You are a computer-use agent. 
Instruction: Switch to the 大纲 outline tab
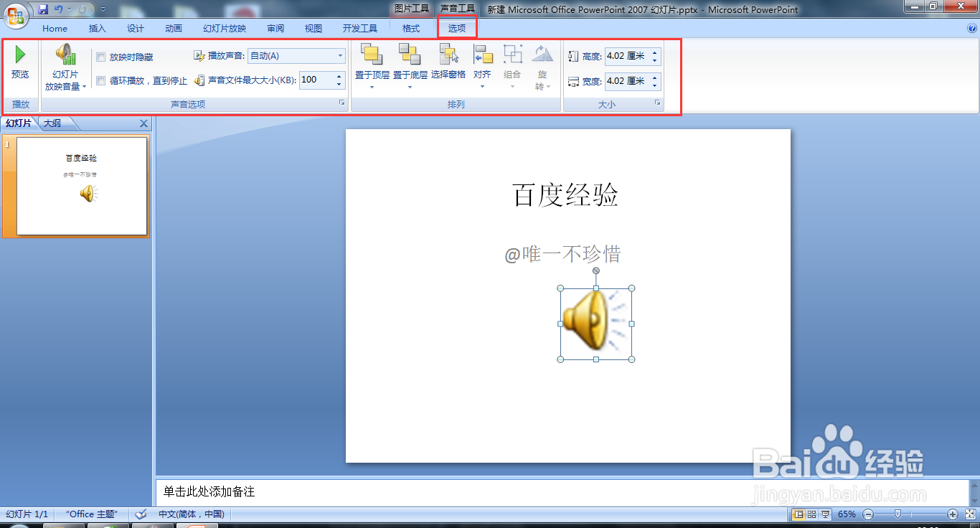click(50, 123)
